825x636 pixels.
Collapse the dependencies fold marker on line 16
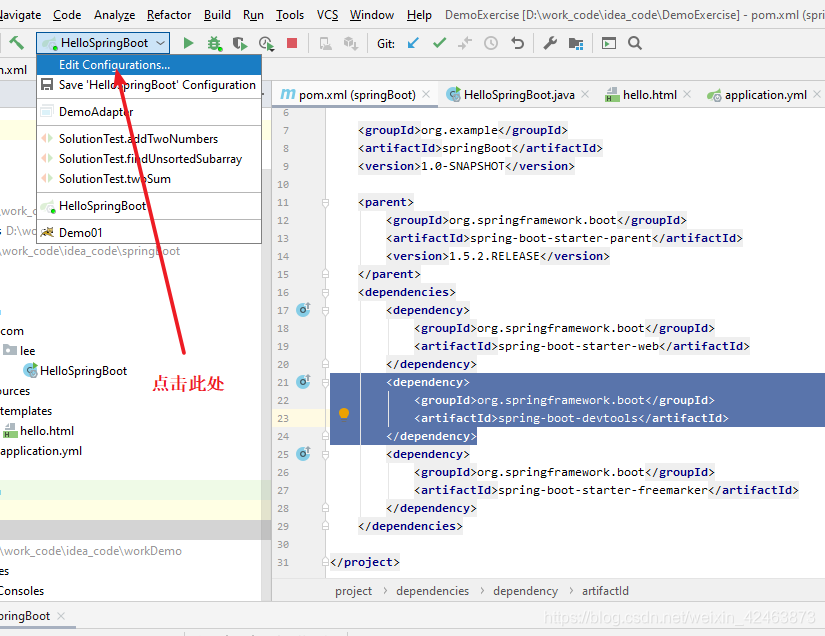(x=325, y=292)
